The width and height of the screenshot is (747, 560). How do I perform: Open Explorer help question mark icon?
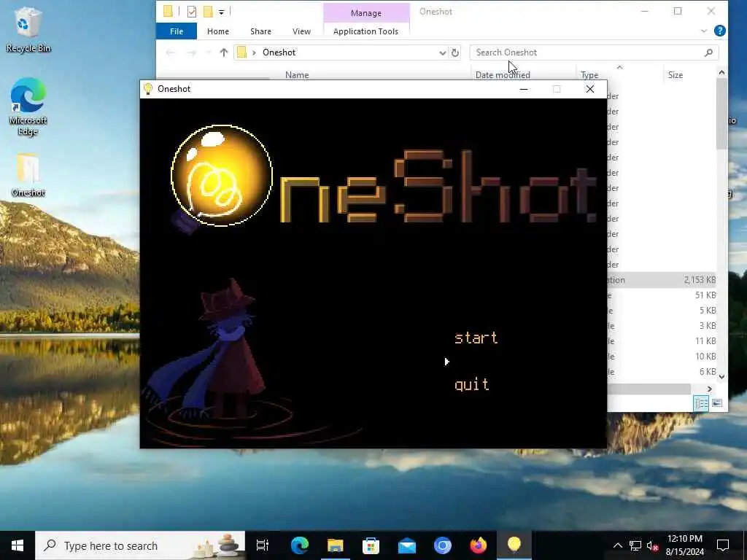coord(720,31)
